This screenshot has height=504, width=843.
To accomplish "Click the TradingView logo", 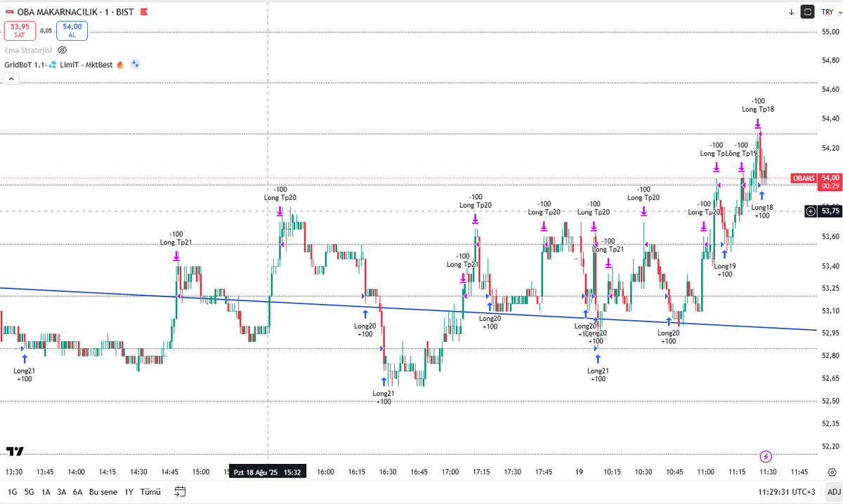I will coord(15,451).
